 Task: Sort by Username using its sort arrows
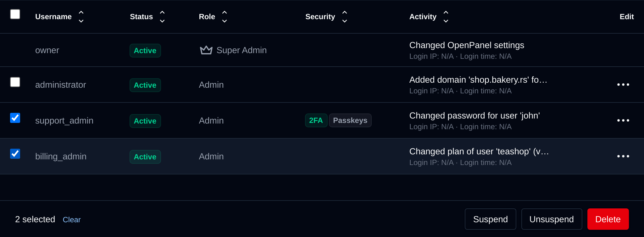[x=81, y=17]
